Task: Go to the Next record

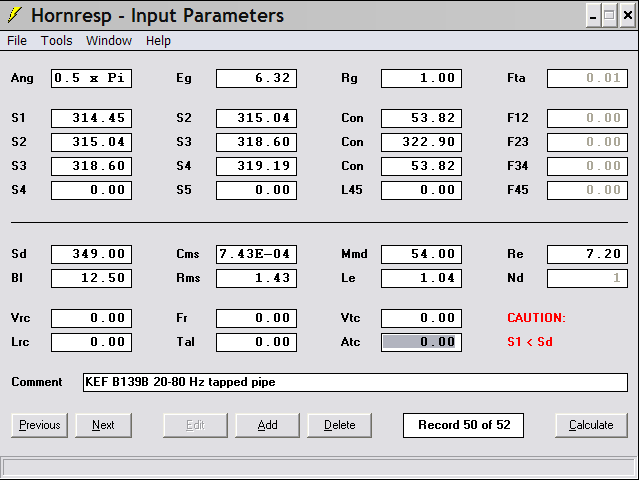Action: click(103, 425)
